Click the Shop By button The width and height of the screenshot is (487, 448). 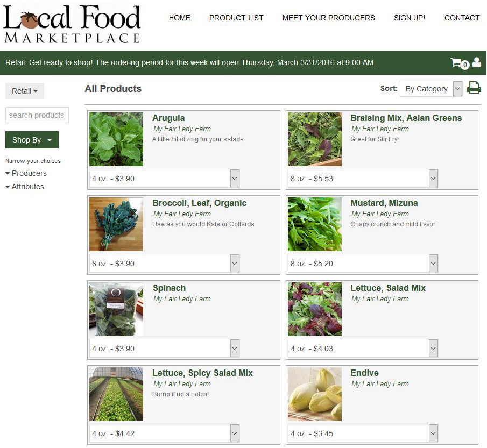(32, 140)
